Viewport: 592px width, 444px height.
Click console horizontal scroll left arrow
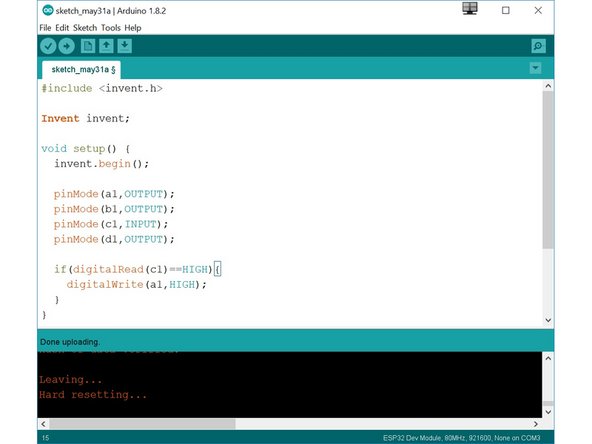43,424
